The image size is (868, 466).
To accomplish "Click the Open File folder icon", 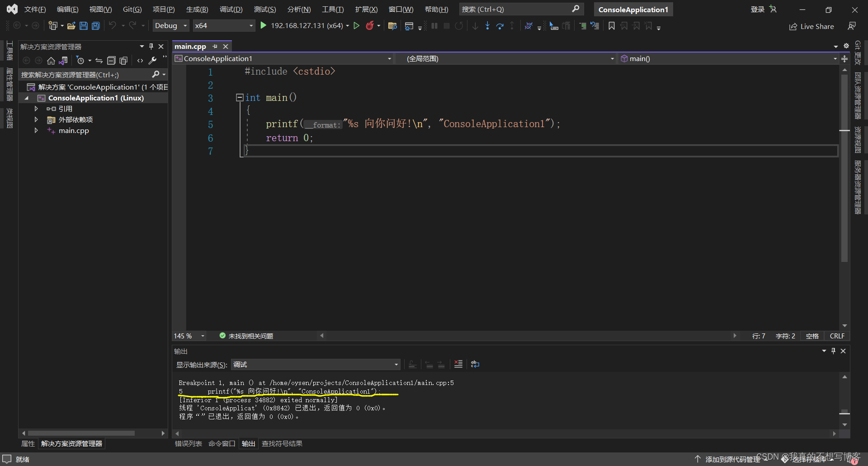I will pyautogui.click(x=71, y=26).
